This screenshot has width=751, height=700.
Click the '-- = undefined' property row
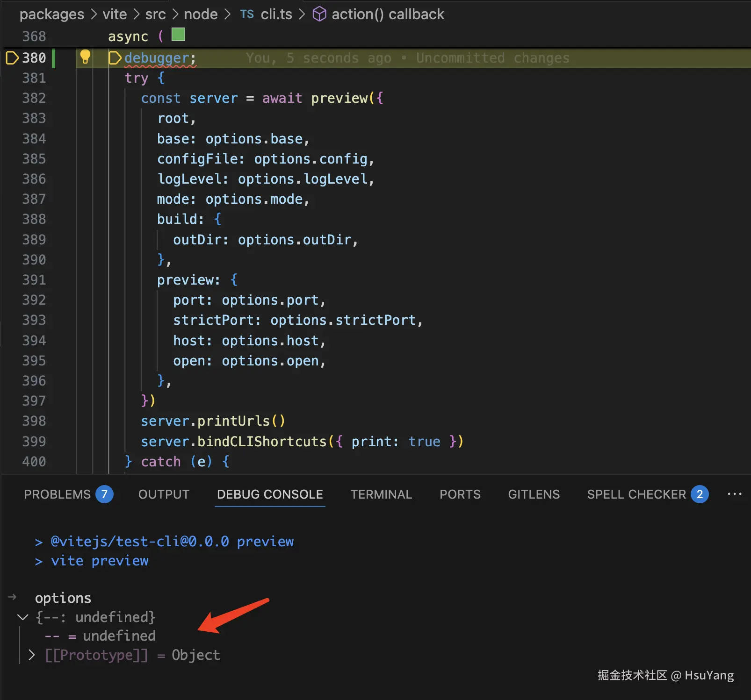click(x=100, y=636)
